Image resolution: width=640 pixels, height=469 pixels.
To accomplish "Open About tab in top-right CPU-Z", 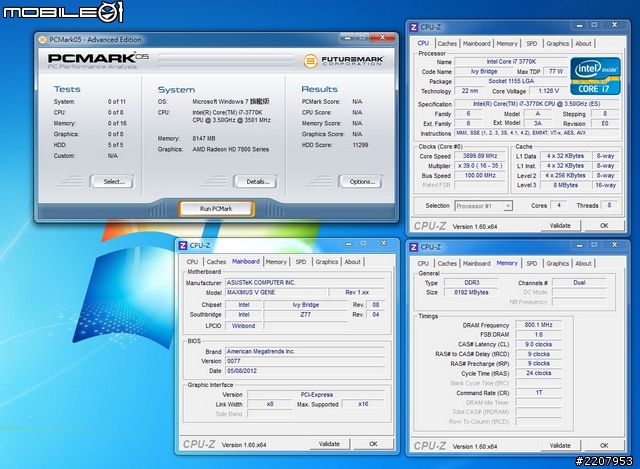I will pos(583,44).
